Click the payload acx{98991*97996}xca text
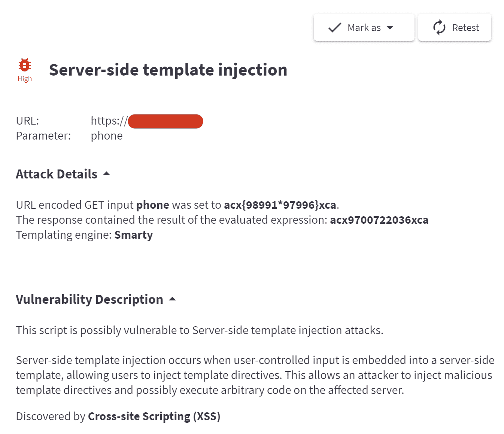This screenshot has width=504, height=434. (280, 205)
